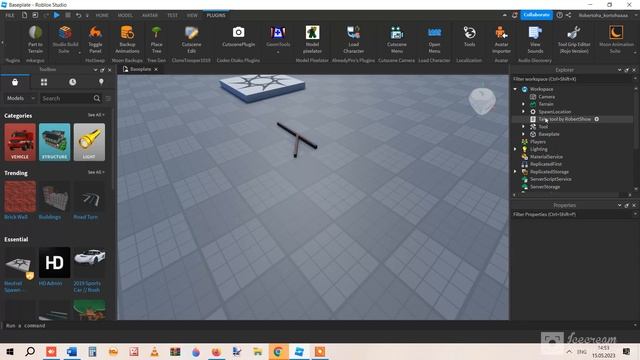Select the Vehicle category thumbnail
Viewport: 640px width, 360px height.
click(20, 142)
